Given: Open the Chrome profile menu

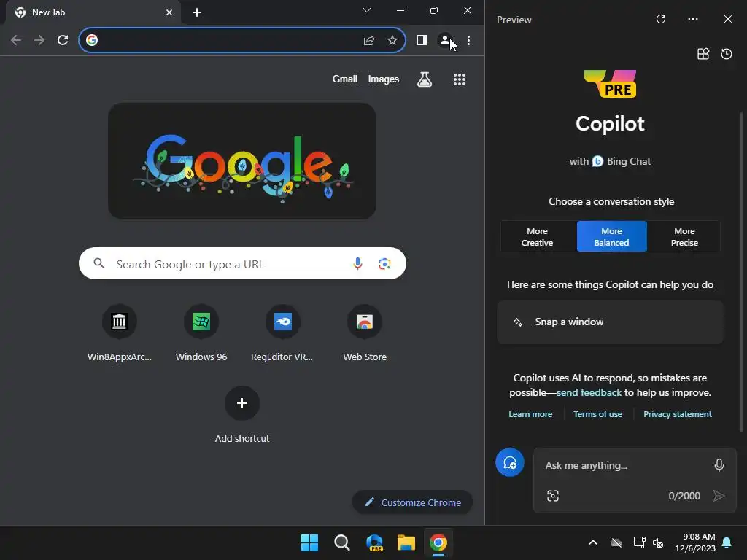Looking at the screenshot, I should pos(445,41).
